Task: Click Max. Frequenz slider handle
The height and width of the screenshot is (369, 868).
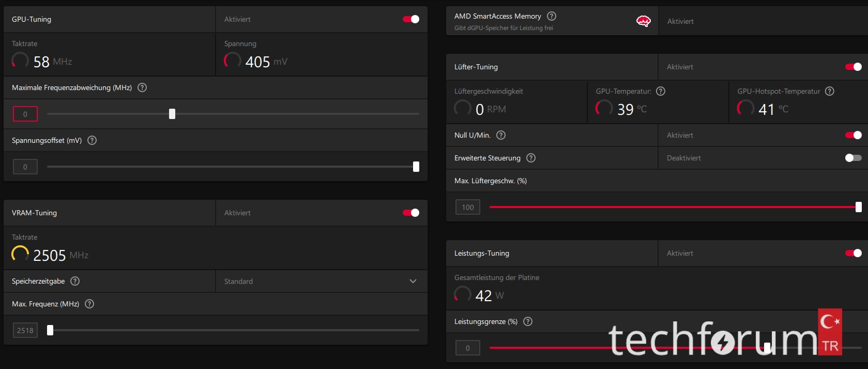Action: click(50, 330)
